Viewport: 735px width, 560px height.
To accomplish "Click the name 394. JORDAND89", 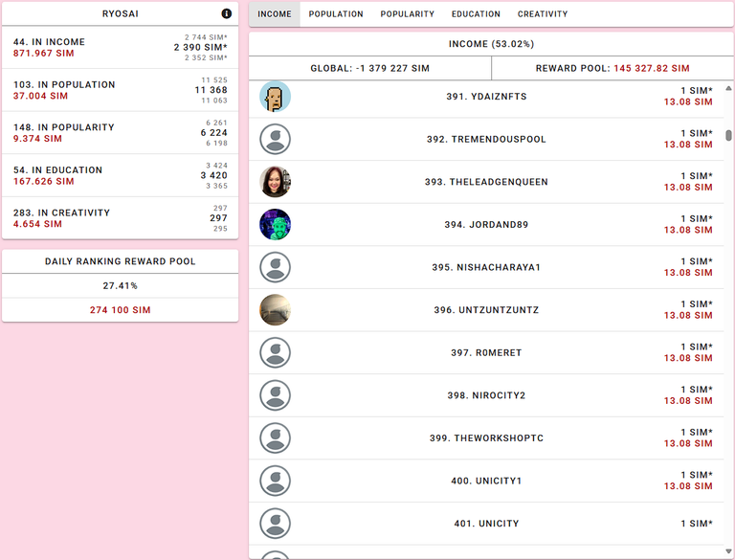I will (x=486, y=225).
